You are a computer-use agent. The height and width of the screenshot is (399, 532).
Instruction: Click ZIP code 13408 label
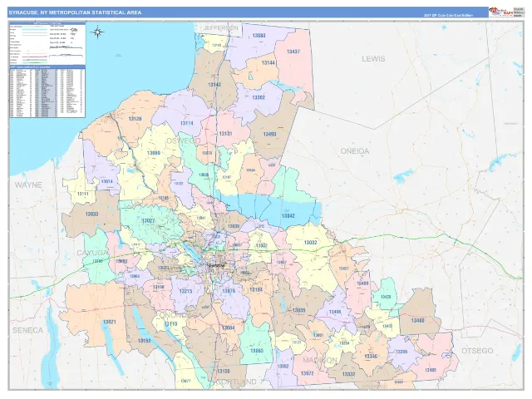pyautogui.click(x=335, y=312)
